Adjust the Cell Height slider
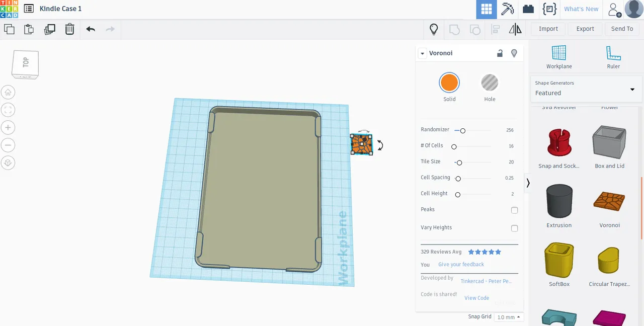The height and width of the screenshot is (326, 644). click(x=457, y=194)
